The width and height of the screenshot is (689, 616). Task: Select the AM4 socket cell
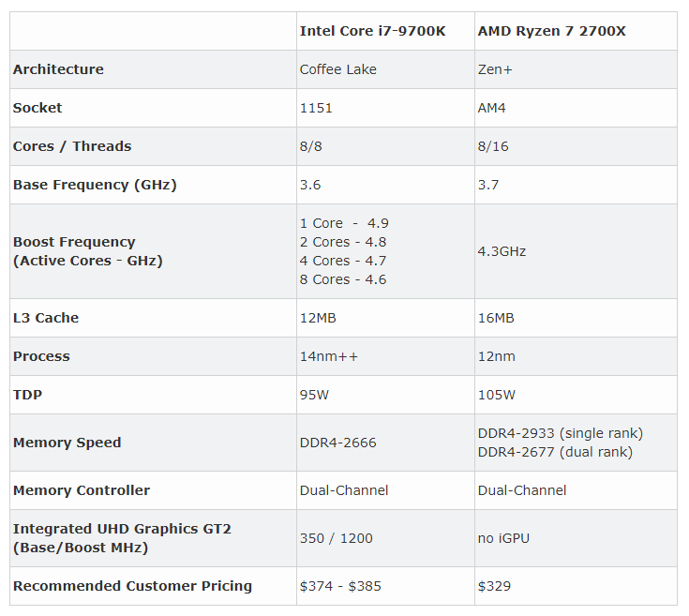[x=492, y=108]
